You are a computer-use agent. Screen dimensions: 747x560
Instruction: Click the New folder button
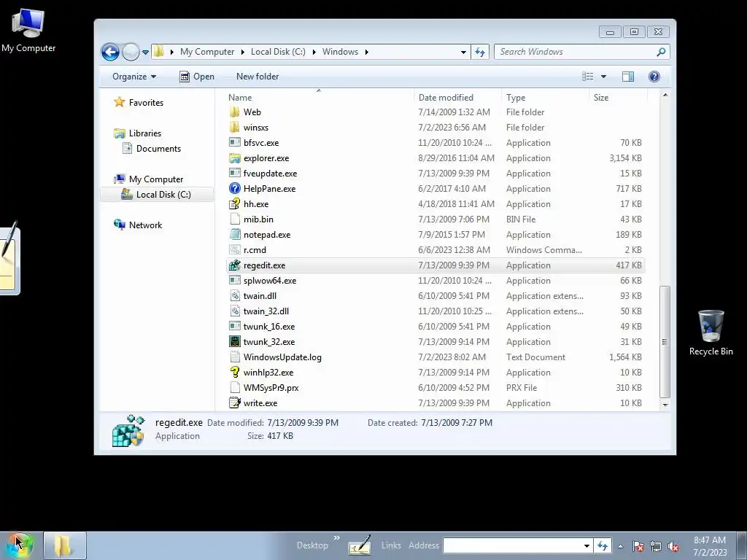pos(258,77)
